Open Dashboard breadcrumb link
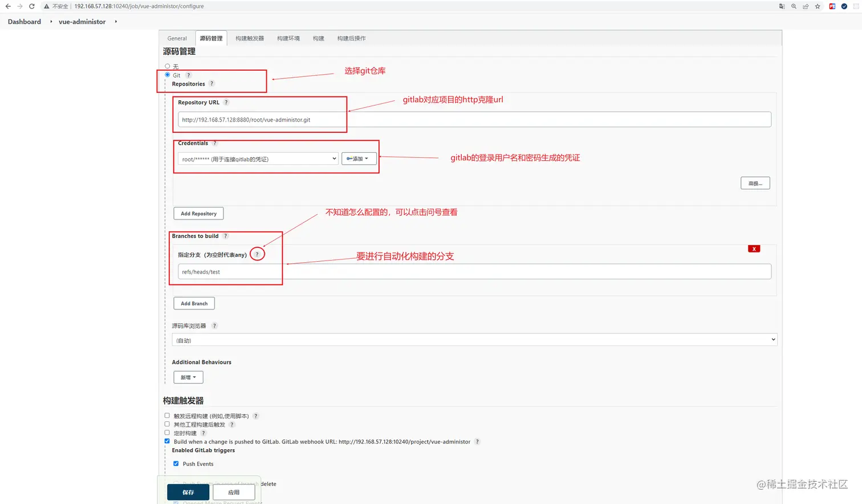This screenshot has width=862, height=504. tap(25, 22)
